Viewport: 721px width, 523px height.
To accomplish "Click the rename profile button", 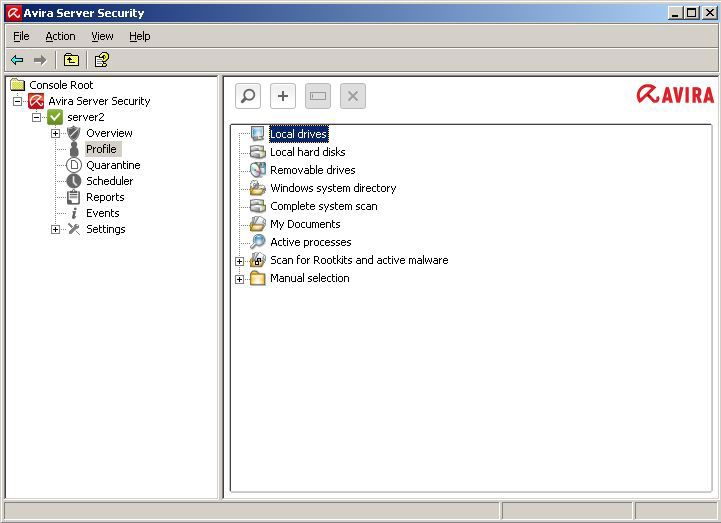I will (x=318, y=96).
